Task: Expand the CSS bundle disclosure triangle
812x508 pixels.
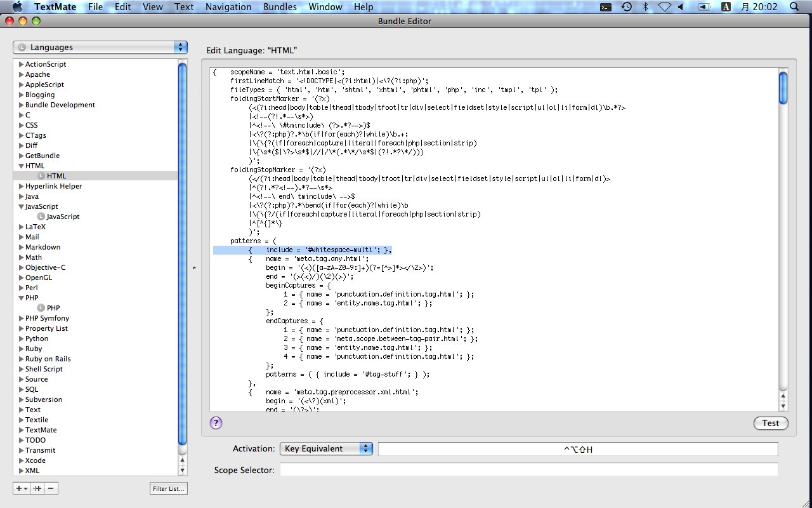Action: pyautogui.click(x=22, y=125)
